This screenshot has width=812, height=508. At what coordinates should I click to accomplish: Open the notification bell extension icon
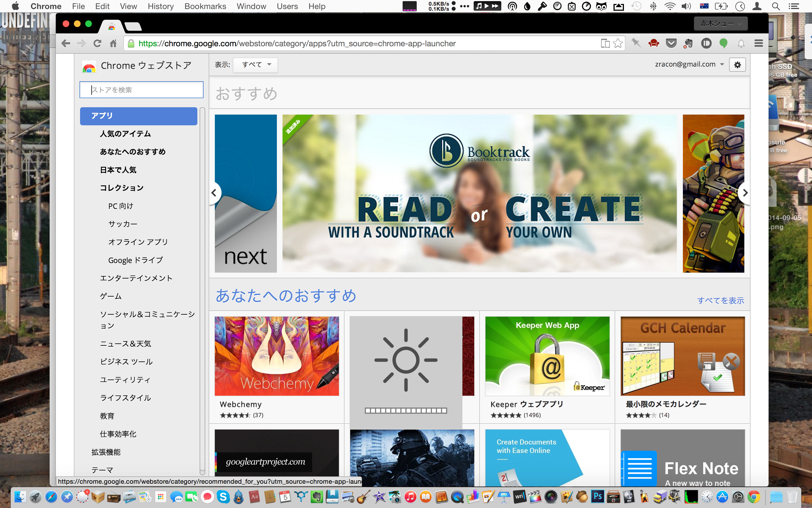741,43
